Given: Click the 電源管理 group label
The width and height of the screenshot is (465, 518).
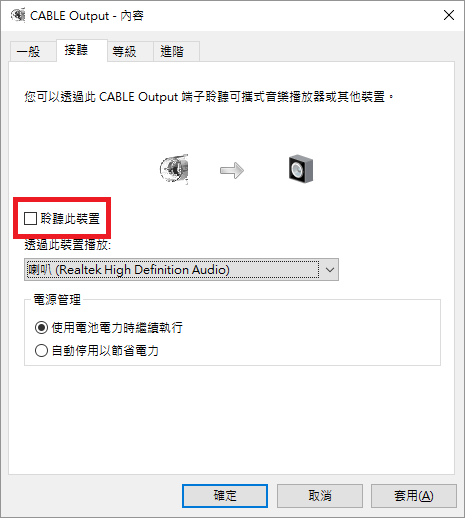Looking at the screenshot, I should point(57,300).
